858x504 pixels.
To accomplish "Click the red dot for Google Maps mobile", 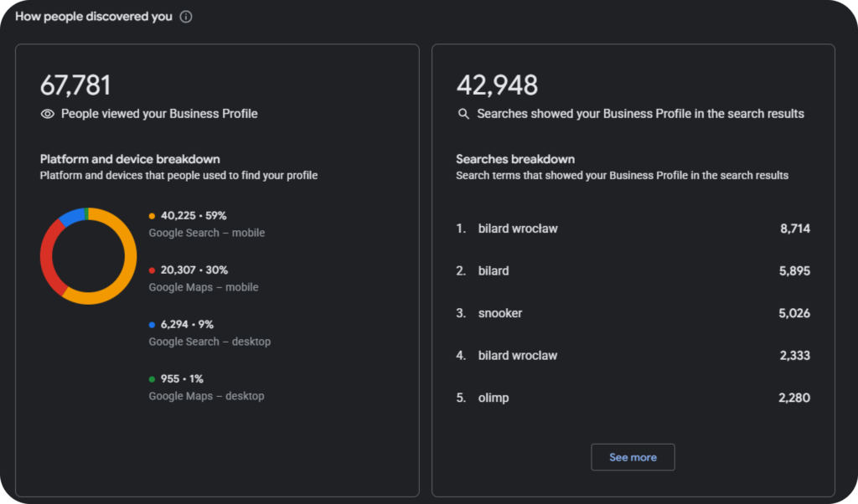I will [x=152, y=270].
